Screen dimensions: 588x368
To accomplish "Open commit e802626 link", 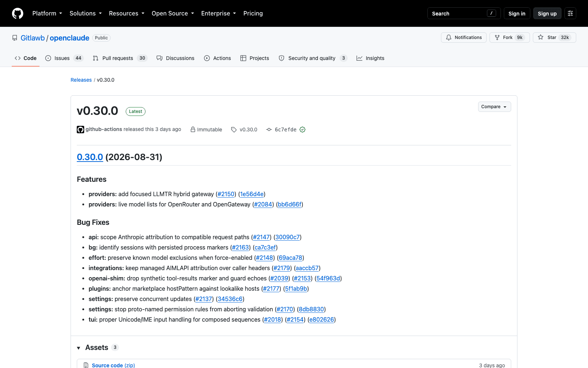I will 322,319.
